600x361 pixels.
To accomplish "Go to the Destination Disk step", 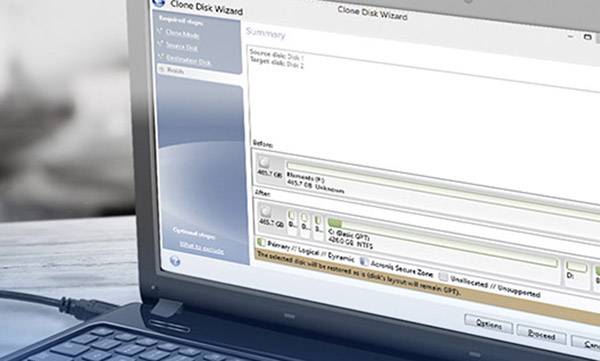I will coord(188,60).
